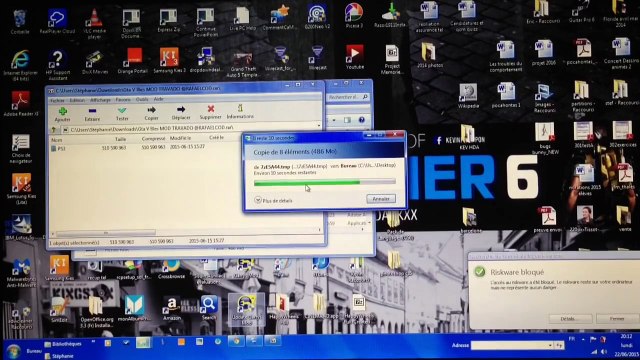This screenshot has width=640, height=360.
Task: Click Fermer in Riskware bloqué notification
Action: [x=617, y=318]
